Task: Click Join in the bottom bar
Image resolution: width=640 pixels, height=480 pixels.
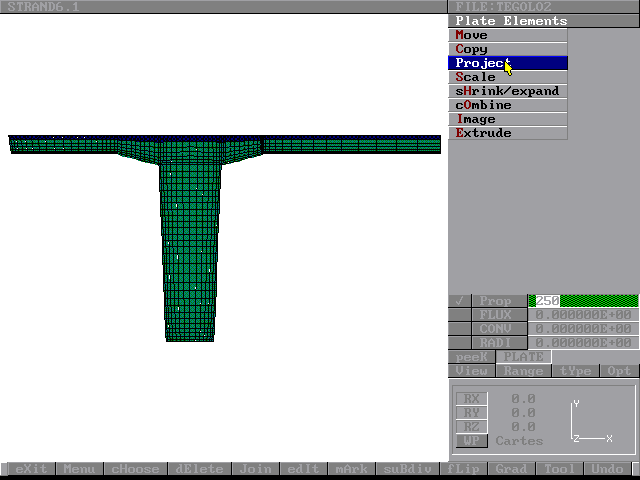Action: click(x=255, y=469)
